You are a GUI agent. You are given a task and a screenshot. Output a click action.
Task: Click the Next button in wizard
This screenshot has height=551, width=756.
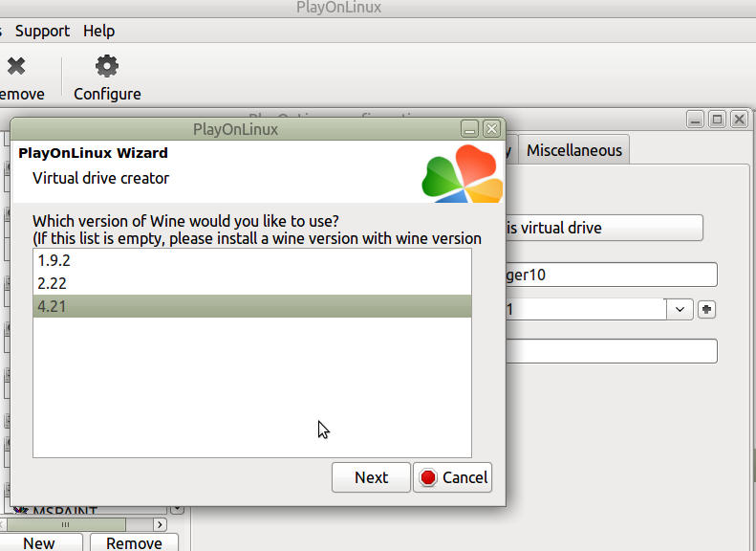tap(371, 477)
